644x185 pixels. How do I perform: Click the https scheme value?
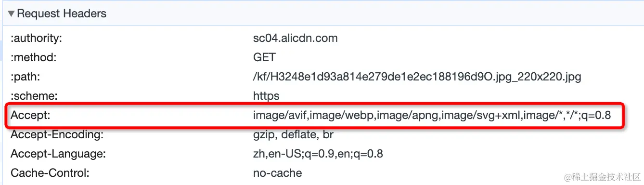tap(266, 96)
